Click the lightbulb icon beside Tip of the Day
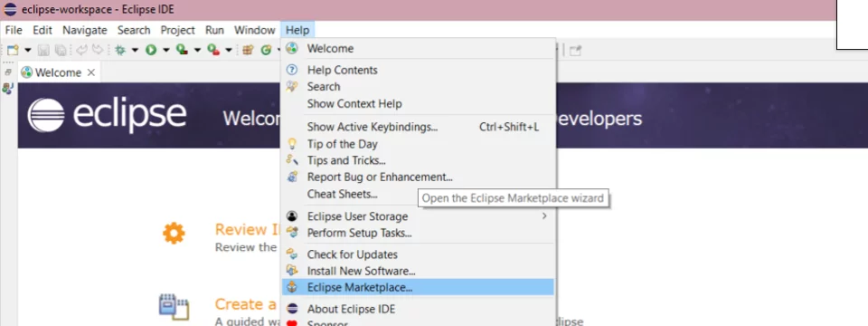The image size is (868, 326). (x=292, y=144)
